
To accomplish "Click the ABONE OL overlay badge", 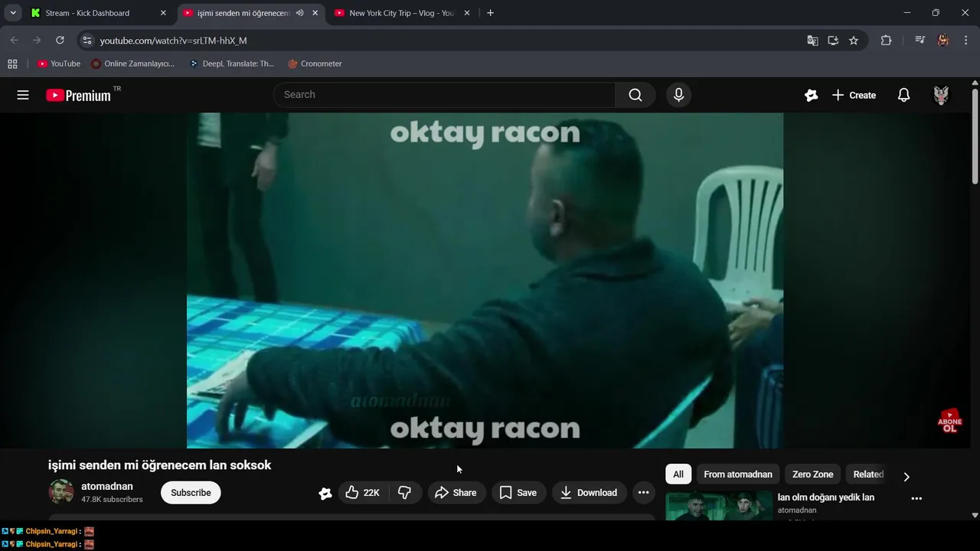I will [x=950, y=422].
